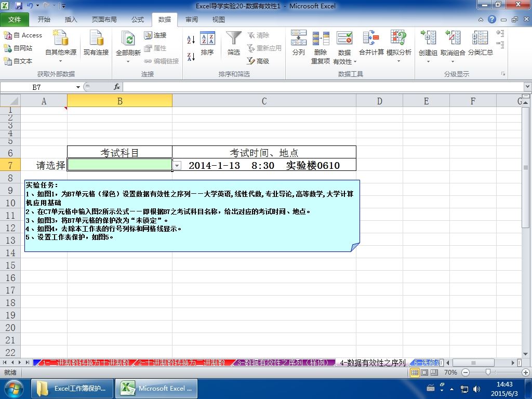
Task: Click the zoom slider handle
Action: (x=488, y=373)
